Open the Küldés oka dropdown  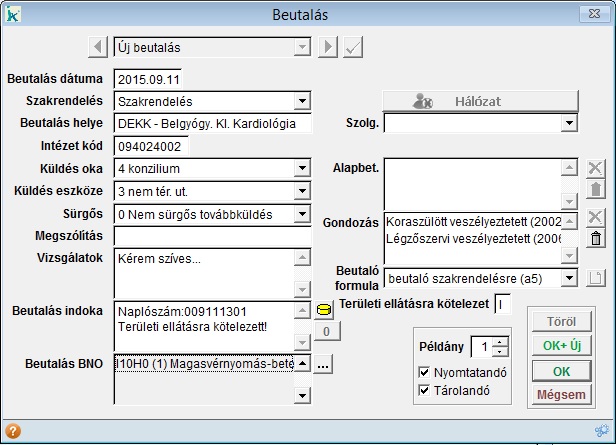303,167
